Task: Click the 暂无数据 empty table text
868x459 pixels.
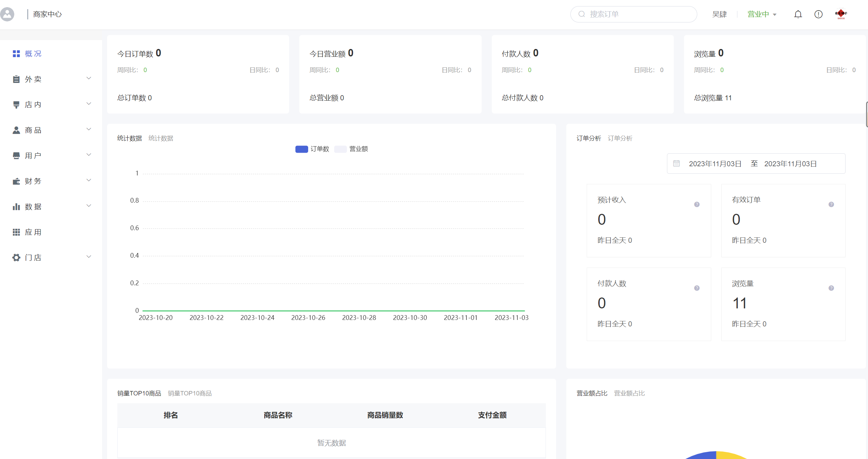Action: coord(332,443)
